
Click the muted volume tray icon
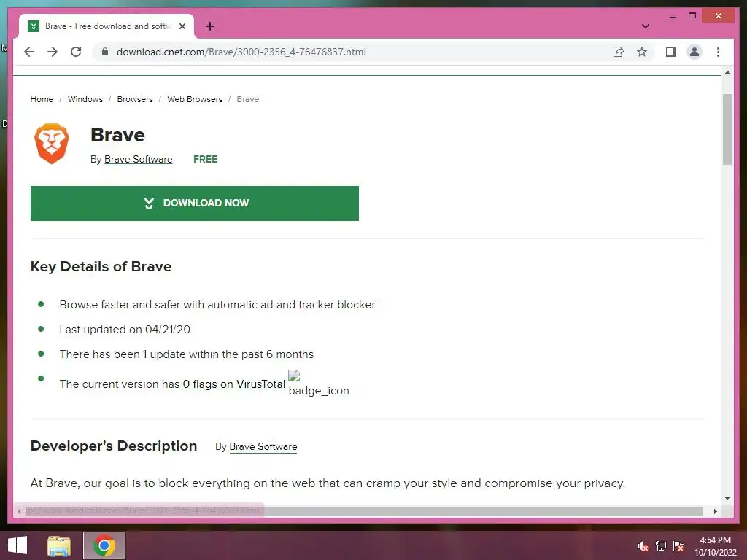tap(643, 546)
